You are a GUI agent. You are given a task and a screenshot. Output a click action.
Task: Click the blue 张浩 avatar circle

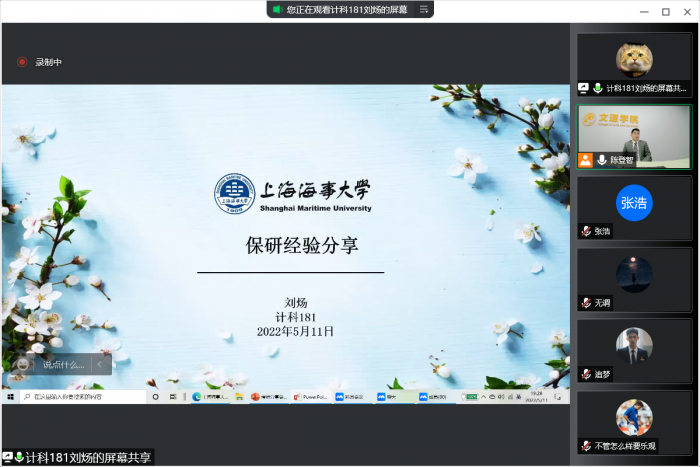click(634, 203)
